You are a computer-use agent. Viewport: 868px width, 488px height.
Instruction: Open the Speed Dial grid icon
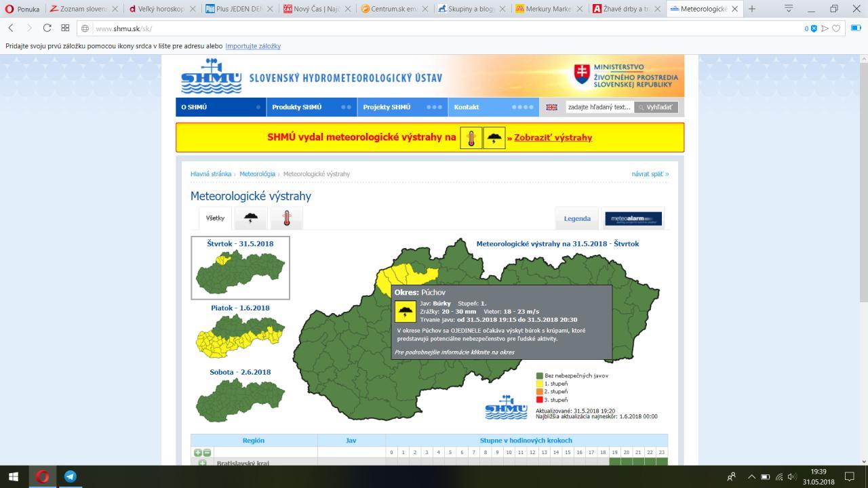click(x=65, y=28)
